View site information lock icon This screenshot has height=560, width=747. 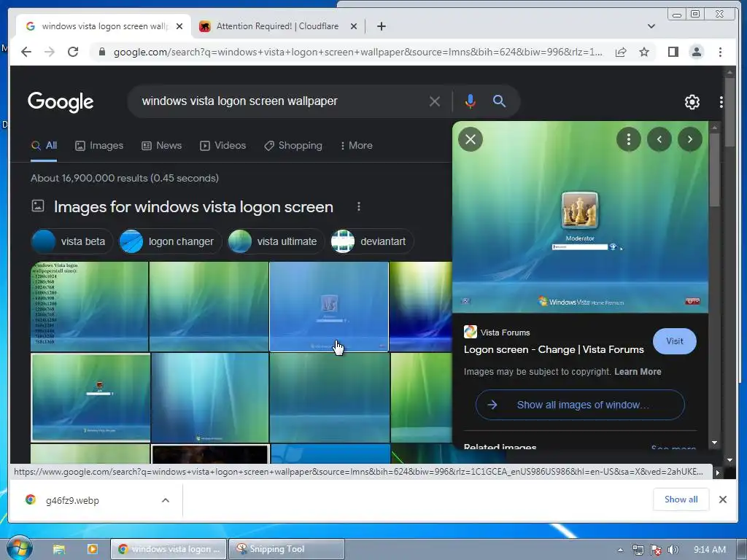(101, 52)
